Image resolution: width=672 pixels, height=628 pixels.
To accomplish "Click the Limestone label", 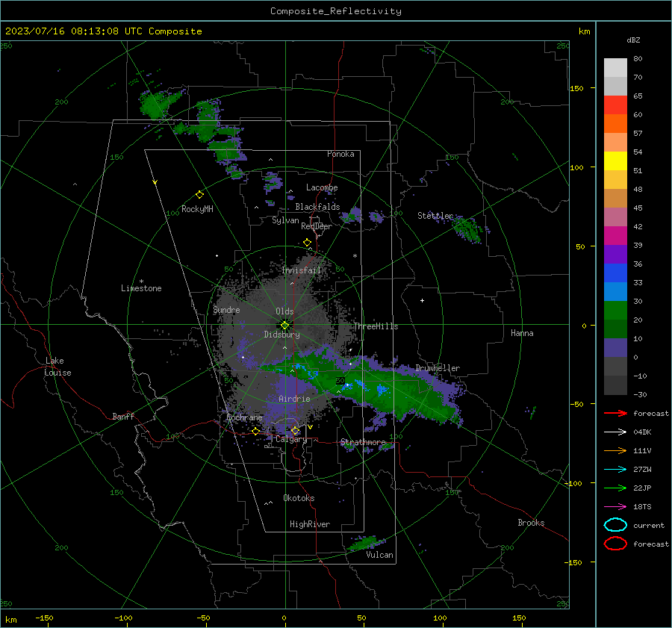I will click(x=141, y=288).
